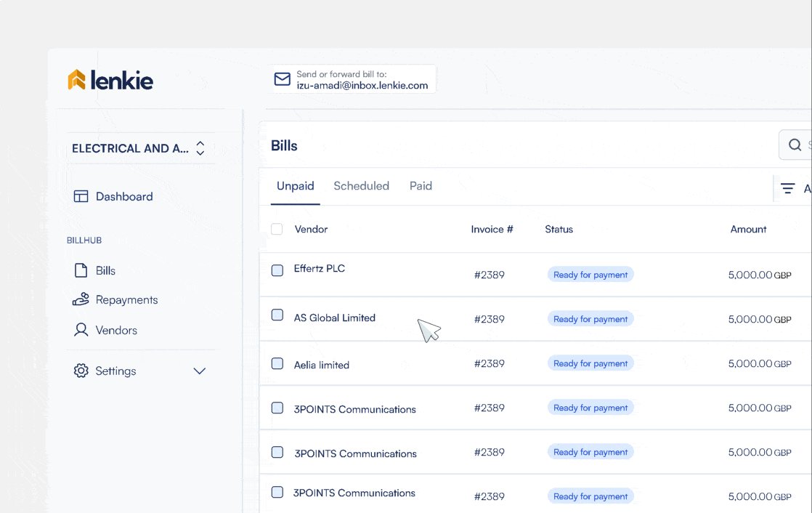Click the Settings gear icon

tap(81, 371)
